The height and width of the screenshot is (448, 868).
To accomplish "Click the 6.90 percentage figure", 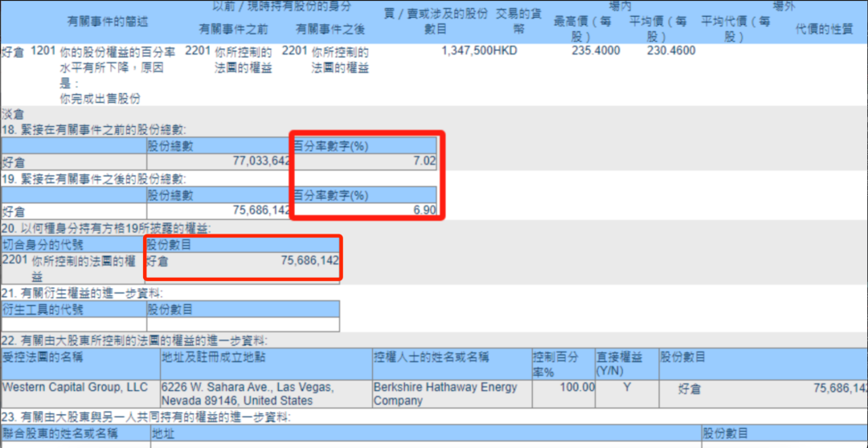I will [422, 211].
